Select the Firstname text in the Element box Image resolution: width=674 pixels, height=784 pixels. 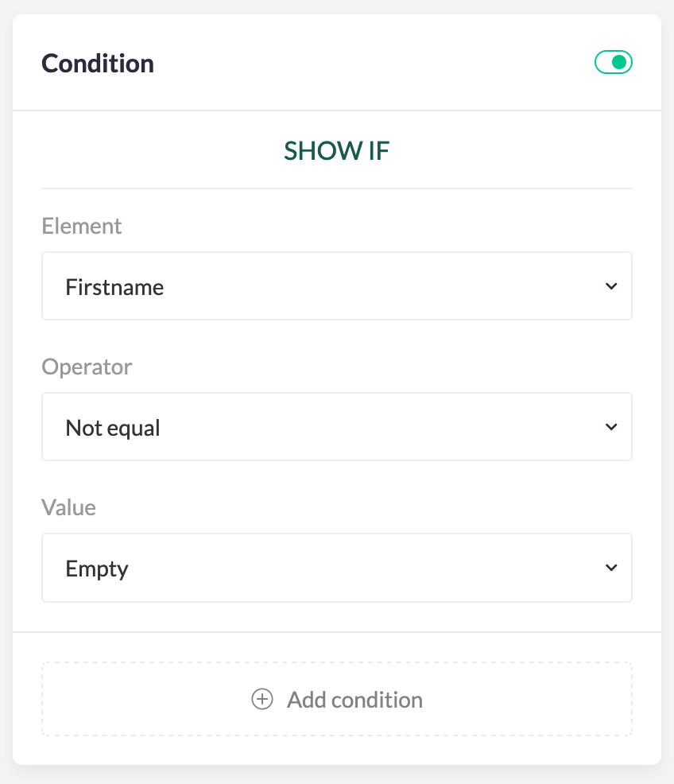click(x=114, y=287)
